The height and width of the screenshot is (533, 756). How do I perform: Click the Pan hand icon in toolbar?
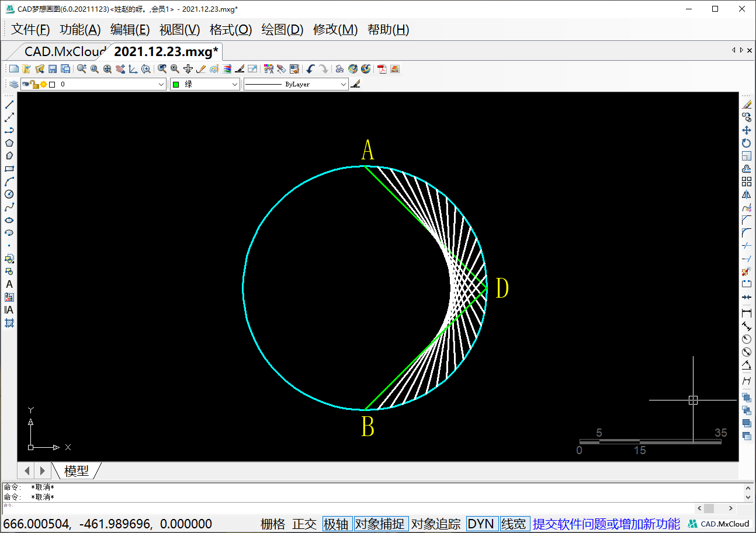click(x=120, y=69)
